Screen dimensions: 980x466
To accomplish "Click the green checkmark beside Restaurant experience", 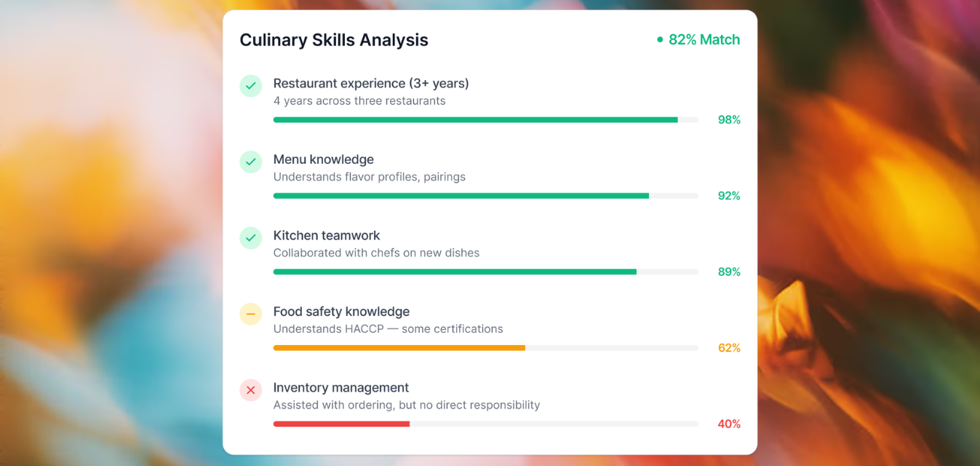I will click(x=250, y=85).
